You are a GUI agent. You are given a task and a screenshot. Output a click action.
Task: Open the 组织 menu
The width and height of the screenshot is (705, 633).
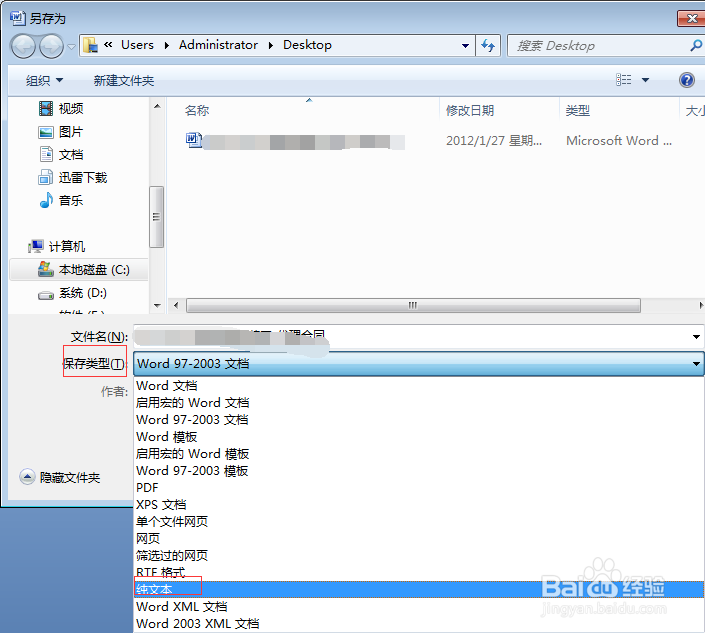tap(44, 80)
